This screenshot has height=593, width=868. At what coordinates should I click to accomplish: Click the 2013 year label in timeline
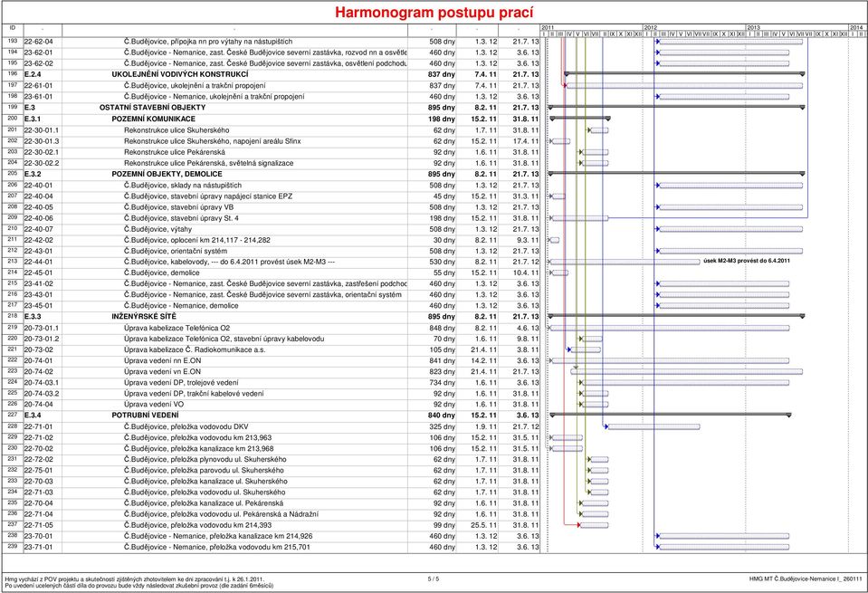753,27
